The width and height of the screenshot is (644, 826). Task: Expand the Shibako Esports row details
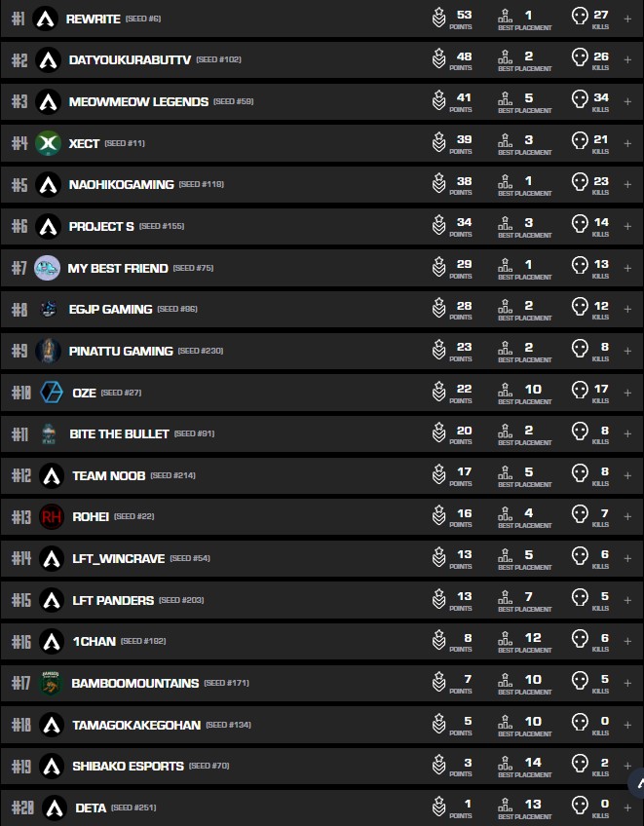pos(627,766)
